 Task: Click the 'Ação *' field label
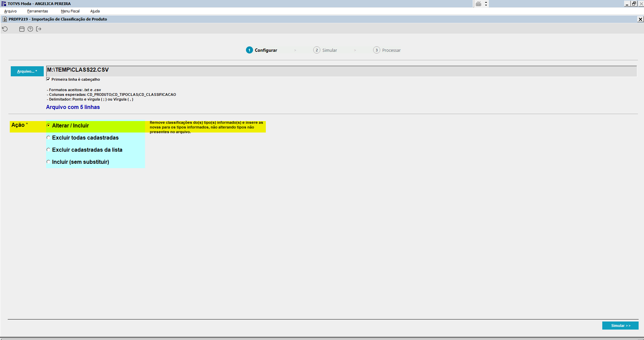coord(20,125)
